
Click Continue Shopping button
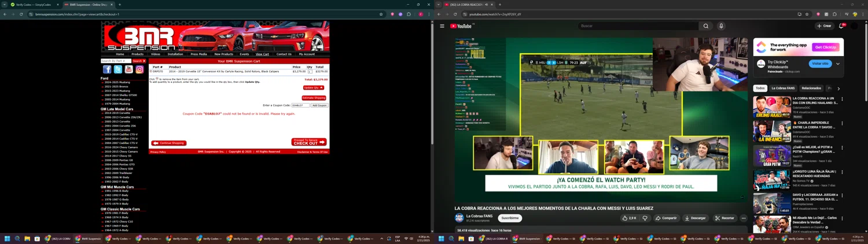[x=169, y=143]
